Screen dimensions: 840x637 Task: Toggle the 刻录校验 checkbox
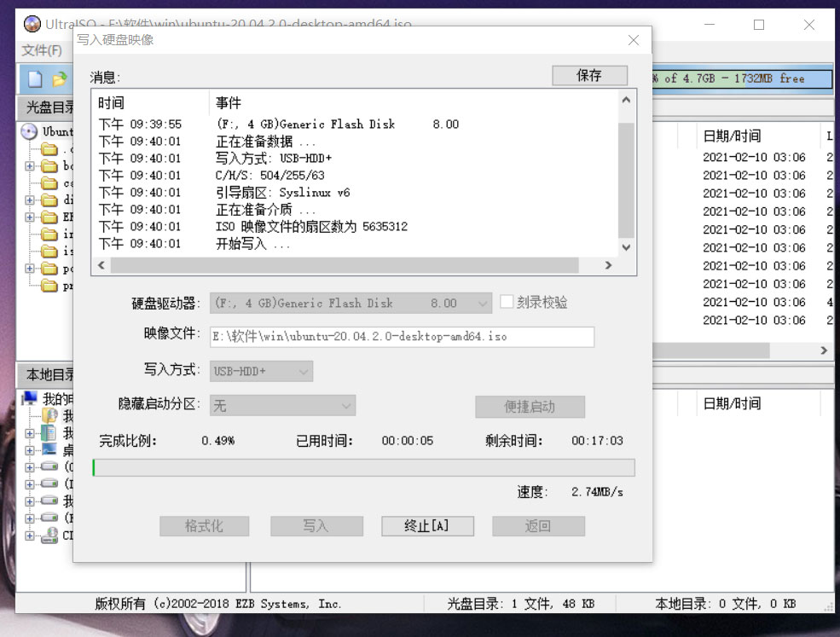point(507,302)
